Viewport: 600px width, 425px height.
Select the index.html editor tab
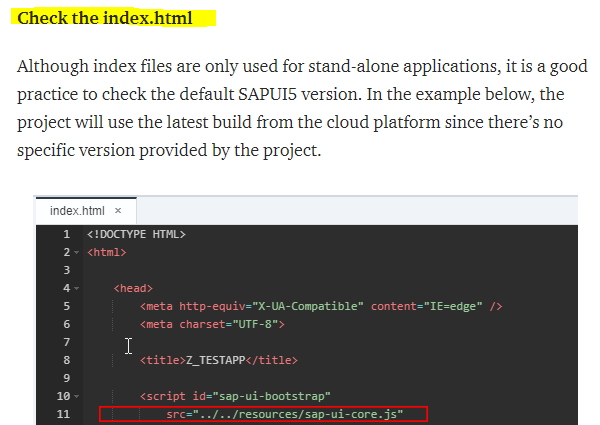point(86,211)
